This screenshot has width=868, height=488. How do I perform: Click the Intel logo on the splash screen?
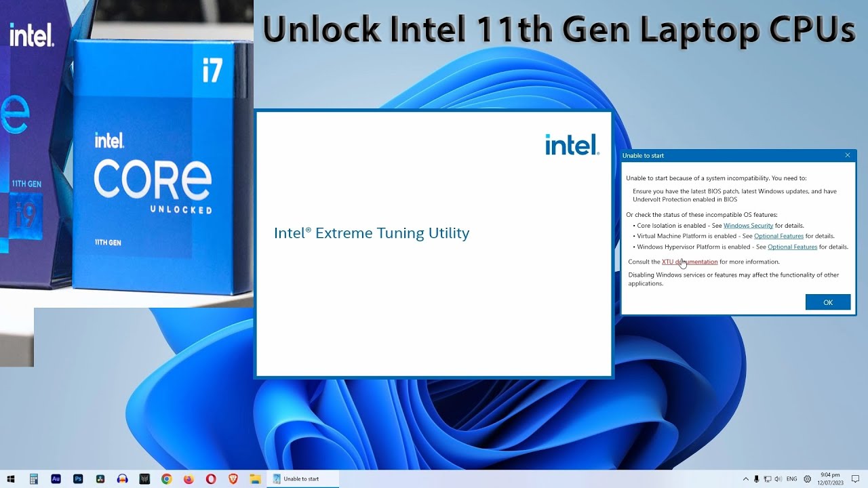572,144
